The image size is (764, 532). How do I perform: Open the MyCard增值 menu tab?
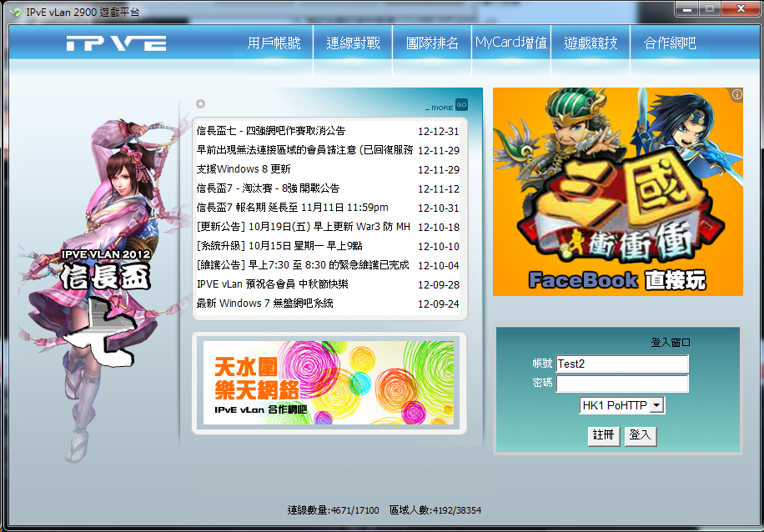point(511,43)
